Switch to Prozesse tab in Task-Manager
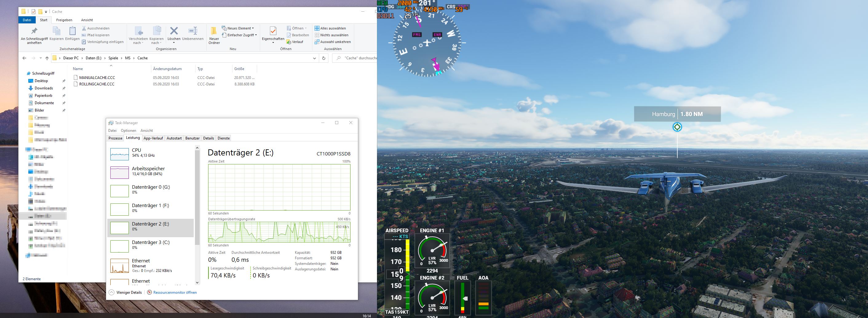 tap(116, 138)
